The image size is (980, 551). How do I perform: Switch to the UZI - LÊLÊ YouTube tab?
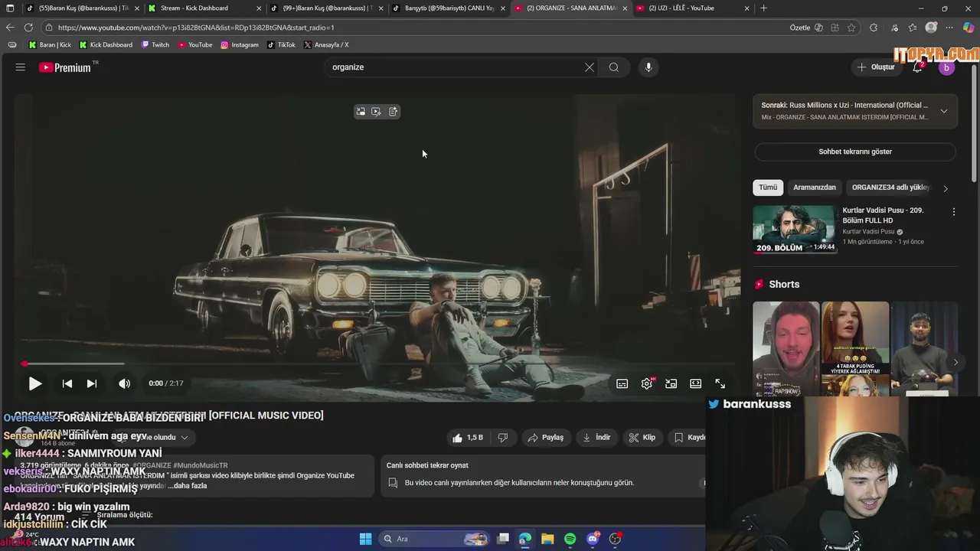693,8
